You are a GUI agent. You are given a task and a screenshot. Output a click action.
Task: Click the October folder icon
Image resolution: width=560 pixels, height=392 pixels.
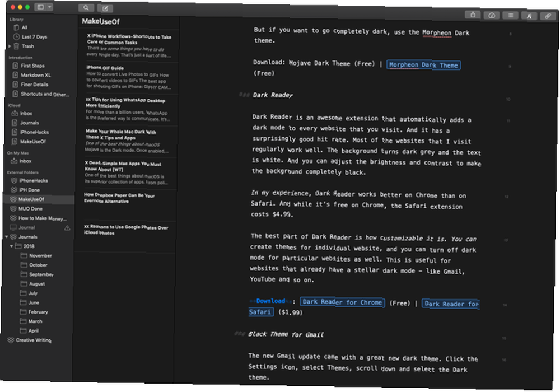pos(24,265)
